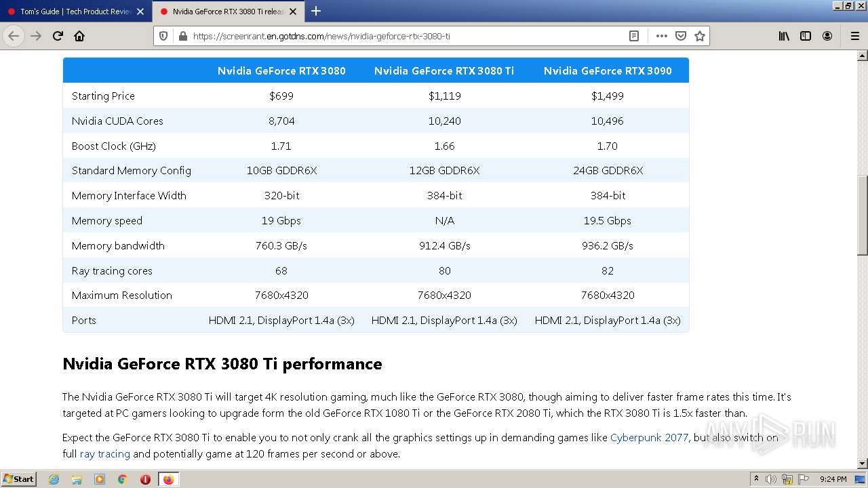Screen dimensions: 868x488
Task: Click scrollbar up arrow
Action: (x=863, y=56)
